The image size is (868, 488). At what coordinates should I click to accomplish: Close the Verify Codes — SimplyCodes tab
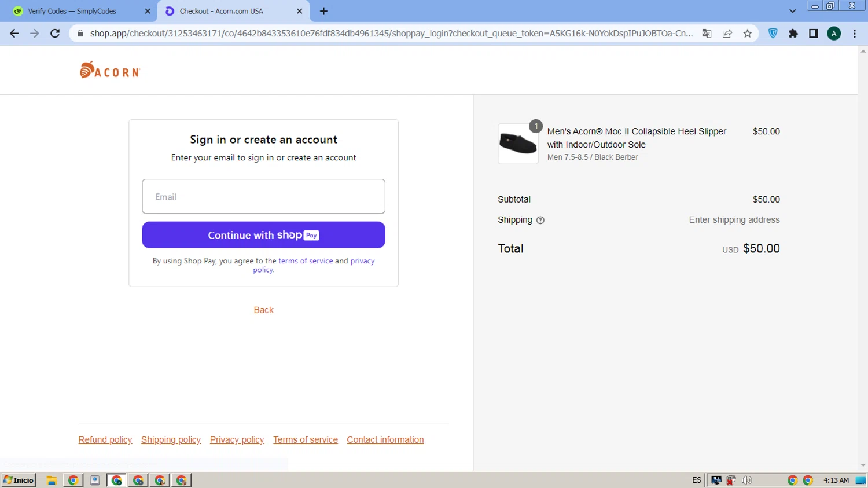coord(147,11)
